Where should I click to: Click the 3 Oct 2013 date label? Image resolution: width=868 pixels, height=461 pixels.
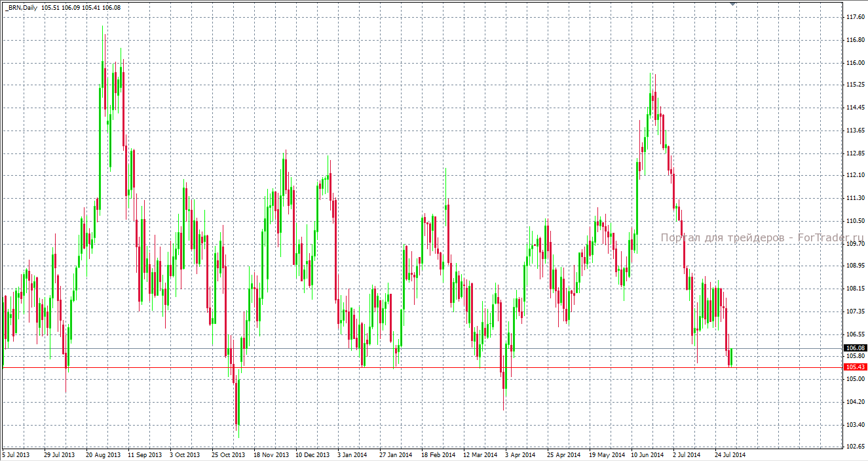click(x=185, y=454)
